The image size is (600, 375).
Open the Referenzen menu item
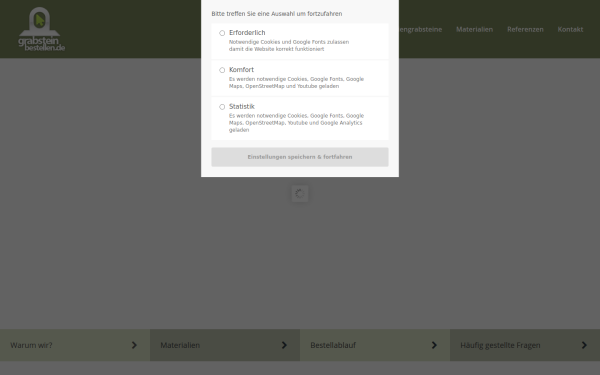[x=525, y=29]
